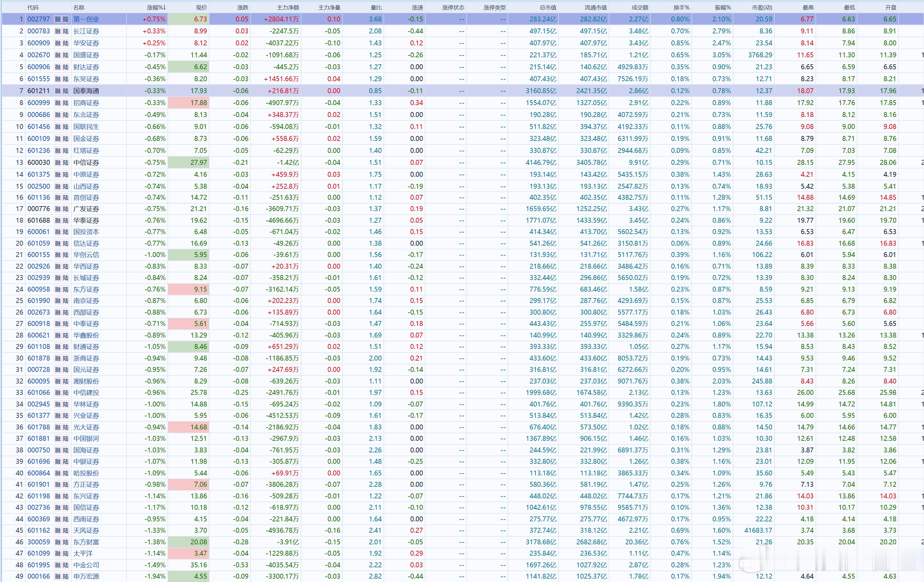Click the 陆 marker of 信达证券
Screen dimensions: 924x582
pos(66,244)
